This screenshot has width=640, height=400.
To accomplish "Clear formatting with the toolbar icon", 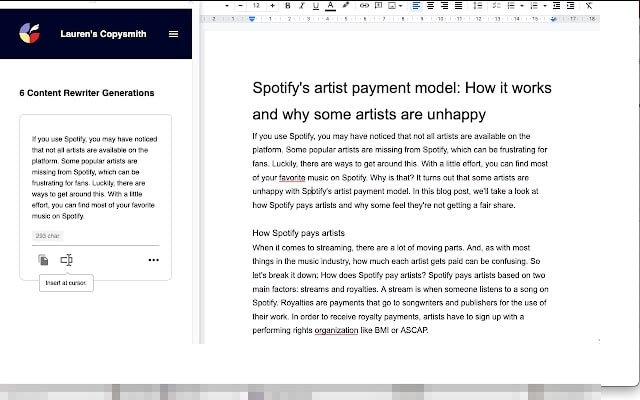I will click(589, 5).
